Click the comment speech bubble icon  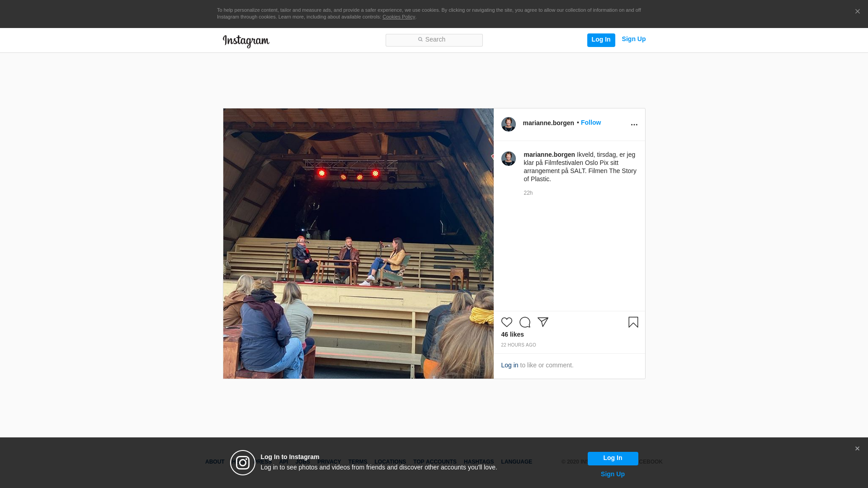525,322
